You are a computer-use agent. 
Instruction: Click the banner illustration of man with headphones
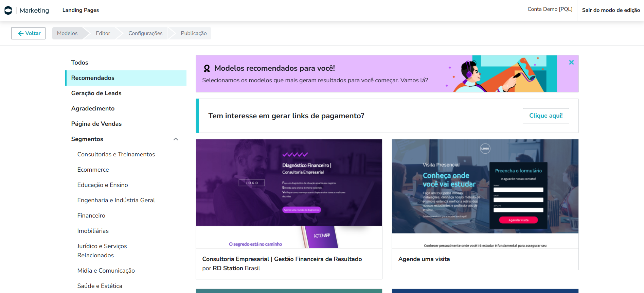pos(501,74)
